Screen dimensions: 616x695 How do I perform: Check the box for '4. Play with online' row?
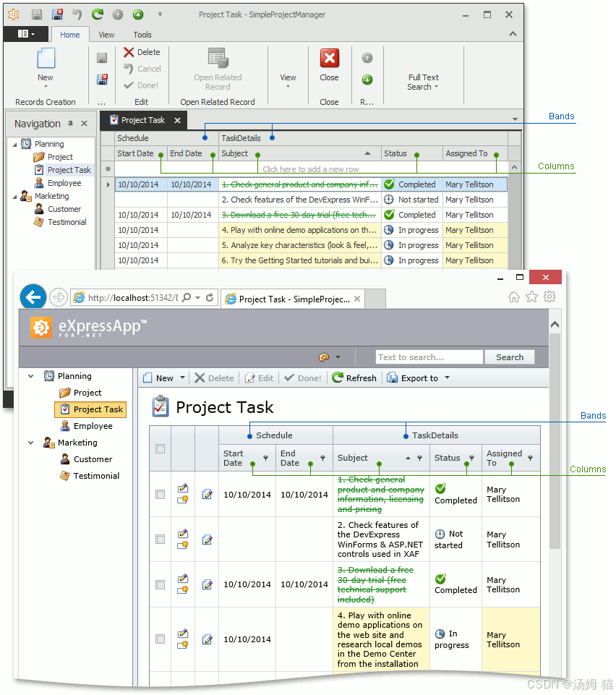pos(161,639)
